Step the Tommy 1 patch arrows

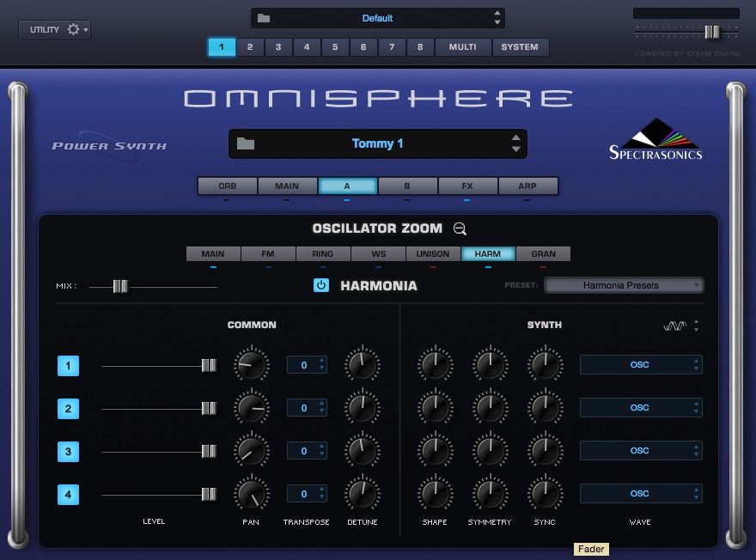coord(516,143)
